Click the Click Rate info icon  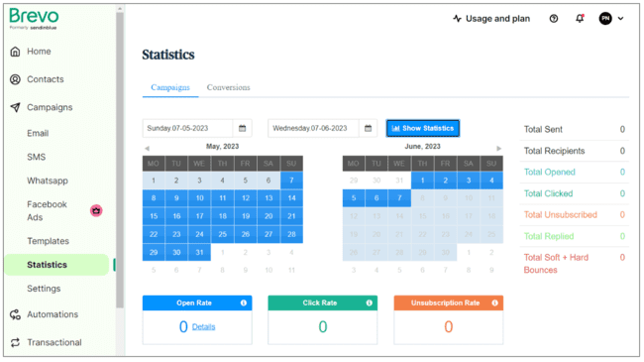coord(370,303)
